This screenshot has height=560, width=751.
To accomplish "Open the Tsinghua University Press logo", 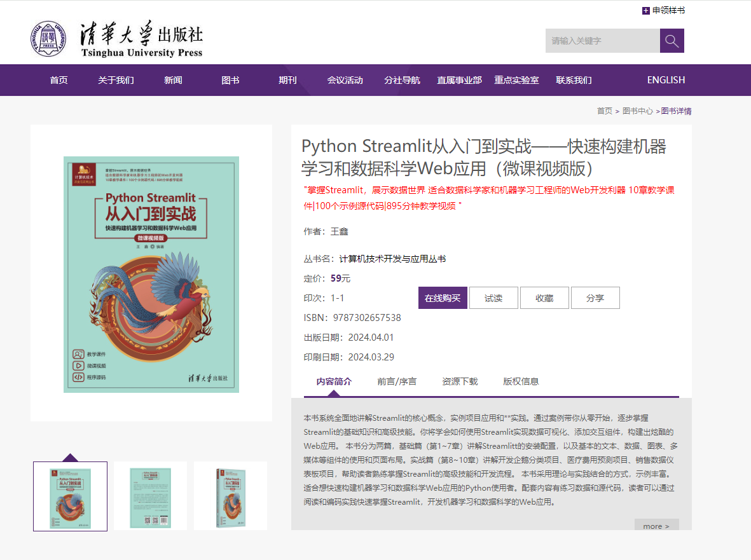I will (116, 39).
